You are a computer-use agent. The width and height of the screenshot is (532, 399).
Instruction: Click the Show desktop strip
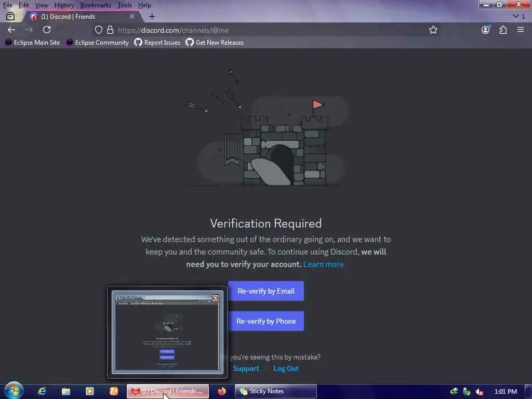point(528,392)
